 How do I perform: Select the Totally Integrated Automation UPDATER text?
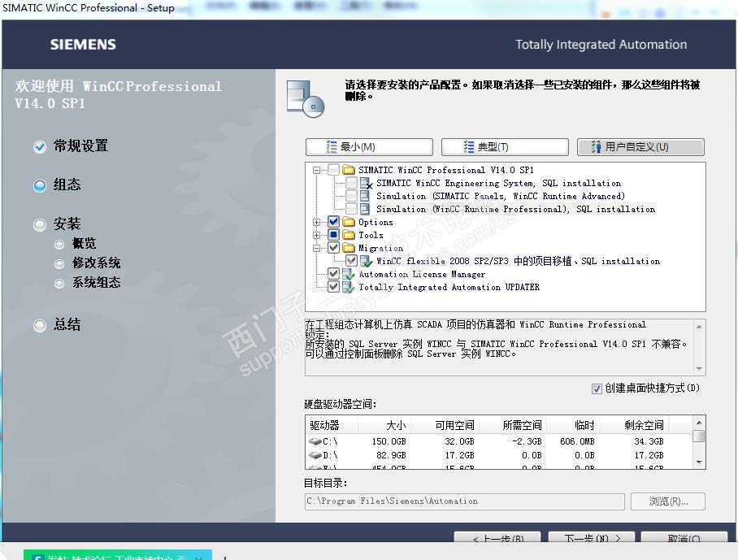(x=449, y=287)
